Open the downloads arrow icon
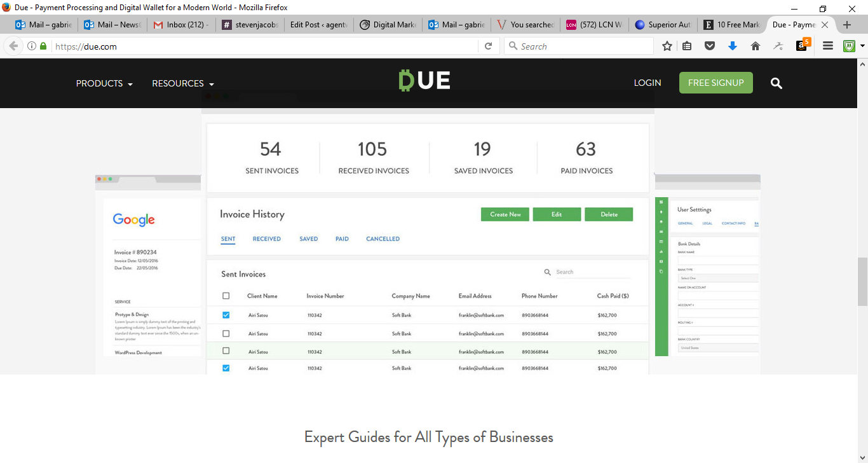 tap(733, 46)
